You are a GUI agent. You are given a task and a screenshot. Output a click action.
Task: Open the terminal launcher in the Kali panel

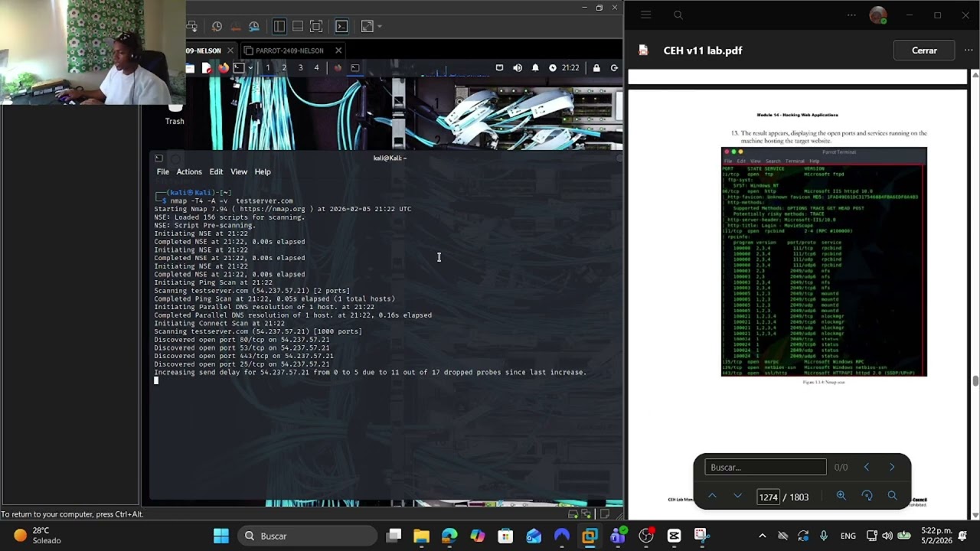(239, 68)
